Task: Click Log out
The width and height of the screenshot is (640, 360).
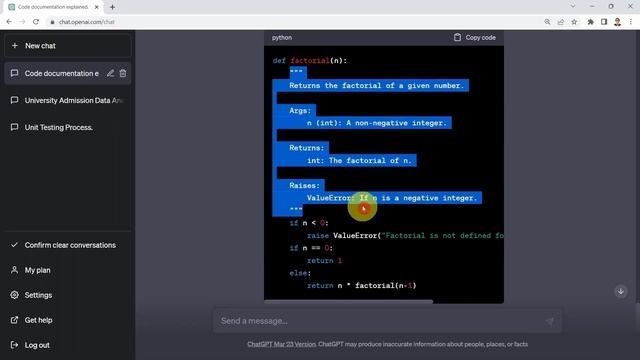Action: coord(68,345)
